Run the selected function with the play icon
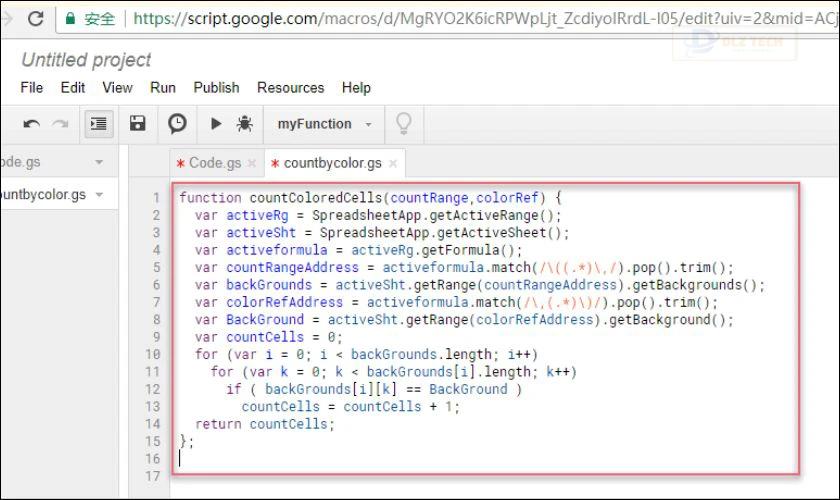840x500 pixels. pos(216,124)
